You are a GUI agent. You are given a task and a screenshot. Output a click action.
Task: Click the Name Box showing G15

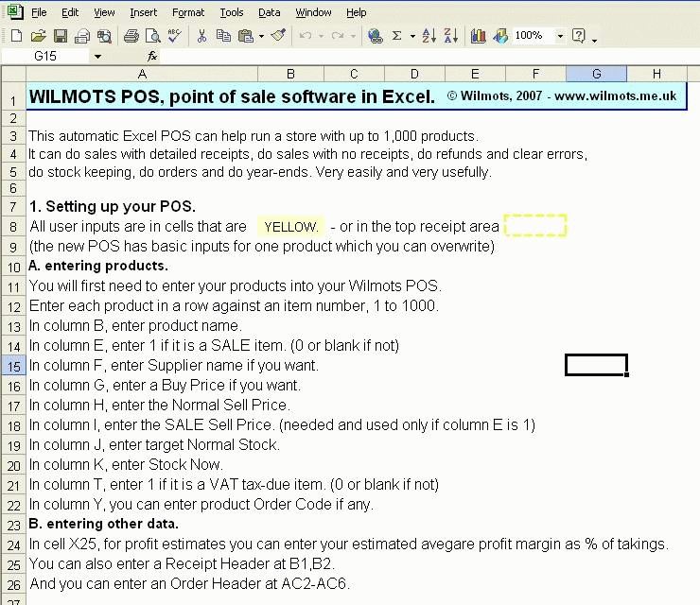click(x=45, y=56)
